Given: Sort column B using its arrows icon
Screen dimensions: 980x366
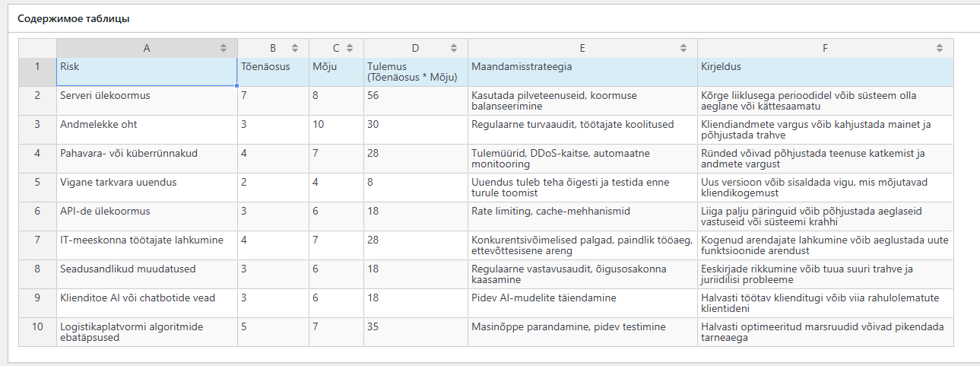Looking at the screenshot, I should coord(295,48).
